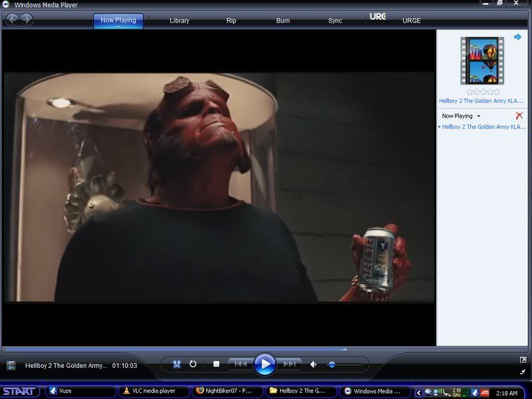Switch to NightBiker07 Firefox window in taskbar

click(227, 391)
